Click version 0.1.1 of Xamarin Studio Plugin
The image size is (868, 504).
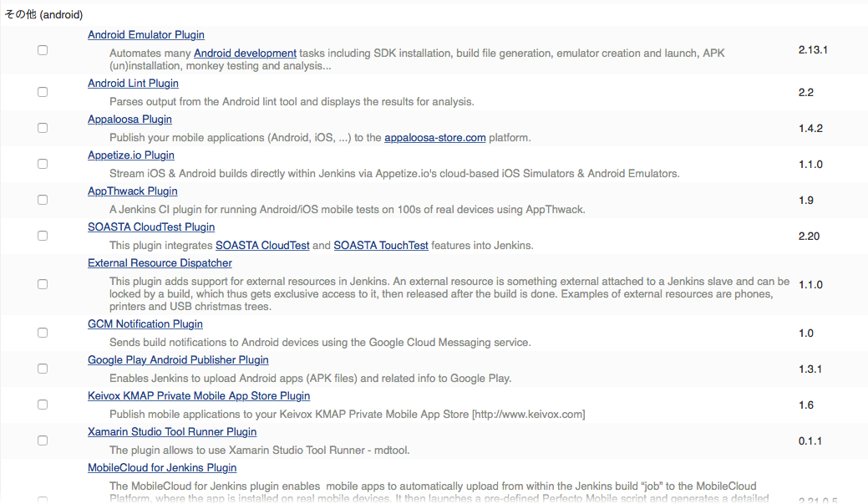click(x=810, y=441)
